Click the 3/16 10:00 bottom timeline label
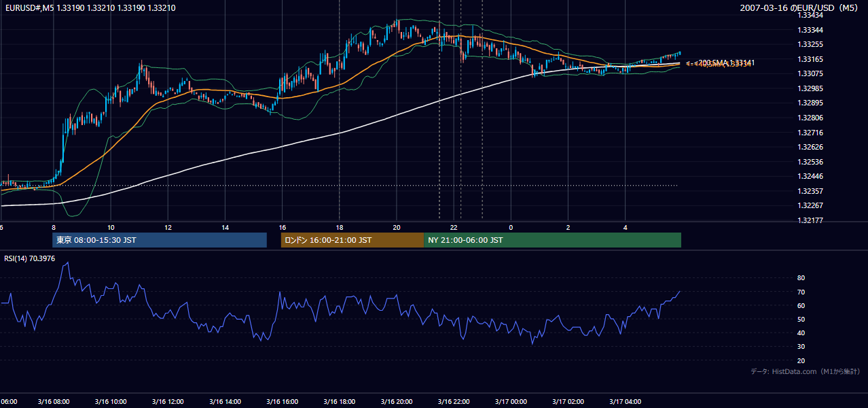 110,401
